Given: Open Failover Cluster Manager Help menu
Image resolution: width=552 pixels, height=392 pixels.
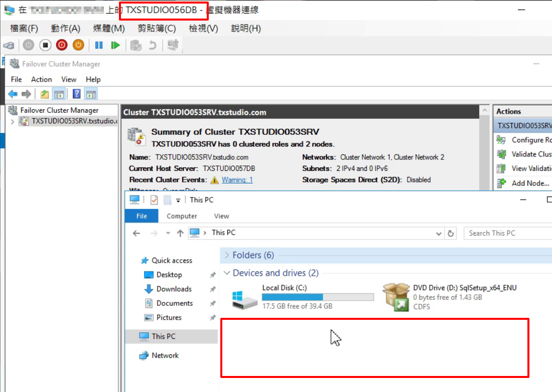Looking at the screenshot, I should point(93,80).
